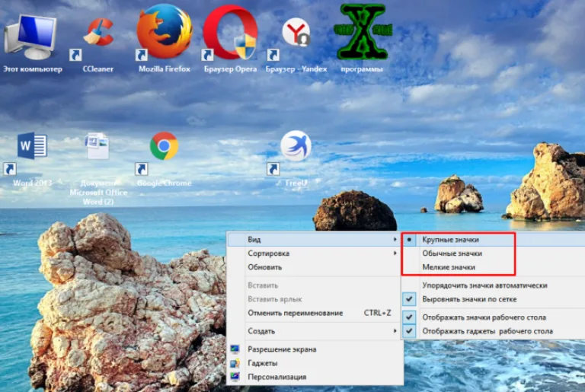Click Обновить in the context menu
Screen dimensions: 585x392
[x=315, y=267]
